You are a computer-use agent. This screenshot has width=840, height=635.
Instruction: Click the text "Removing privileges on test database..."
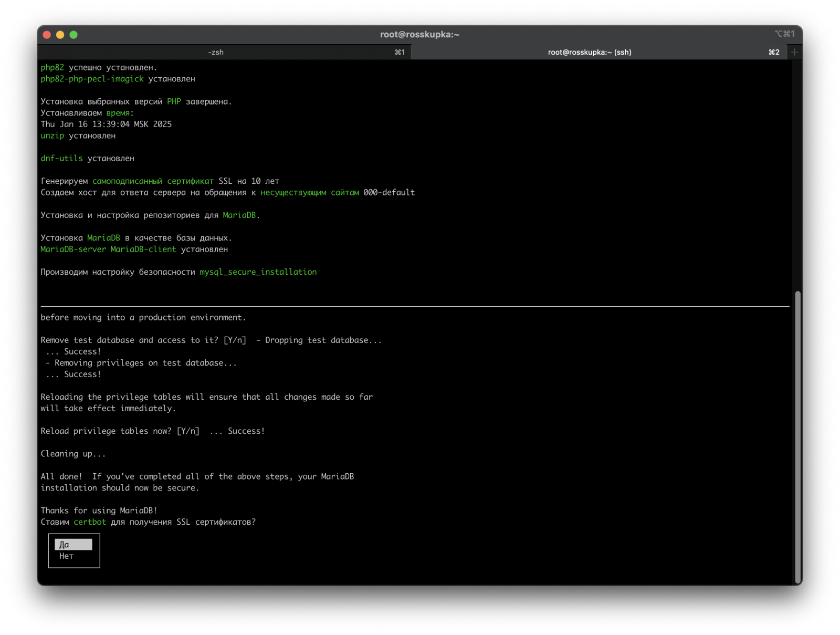(145, 363)
